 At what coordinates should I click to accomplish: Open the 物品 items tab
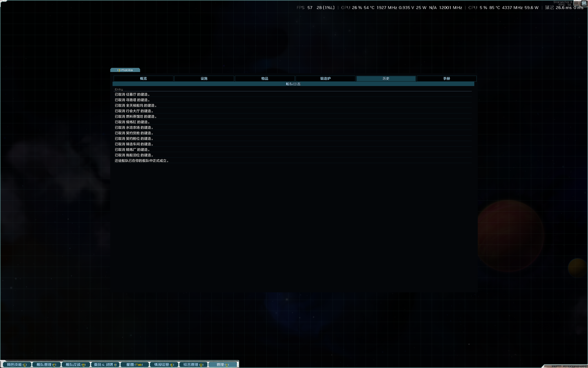[x=265, y=78]
